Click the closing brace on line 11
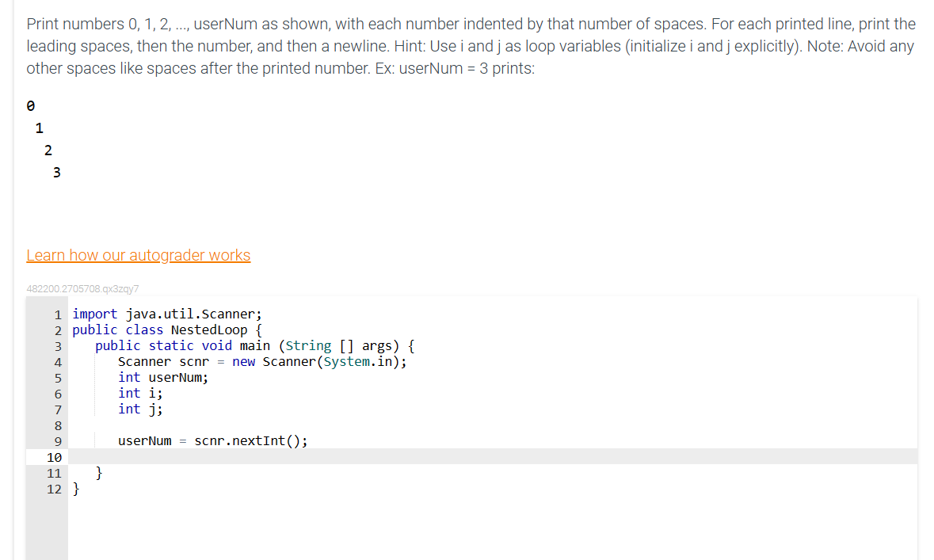Viewport: 934px width, 560px height. pyautogui.click(x=99, y=473)
